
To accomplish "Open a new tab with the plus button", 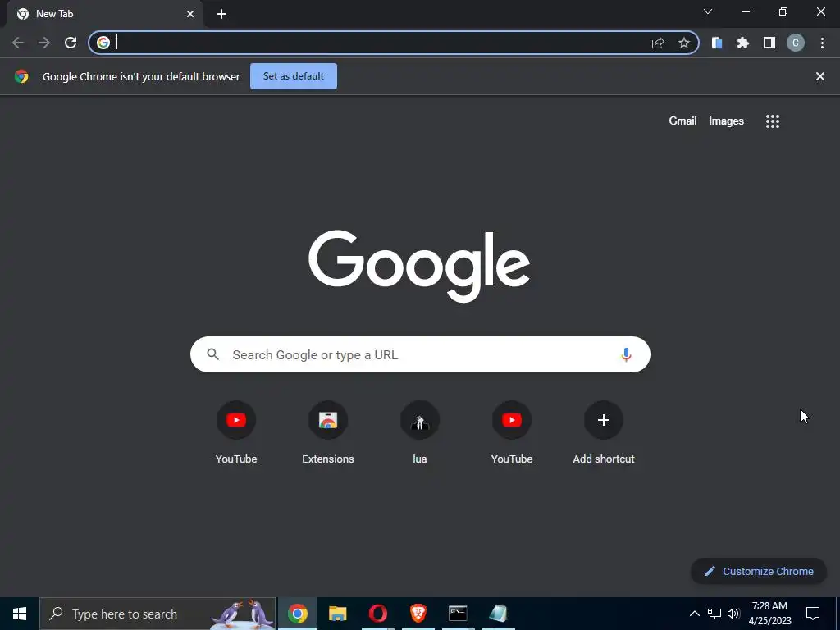I will [221, 14].
